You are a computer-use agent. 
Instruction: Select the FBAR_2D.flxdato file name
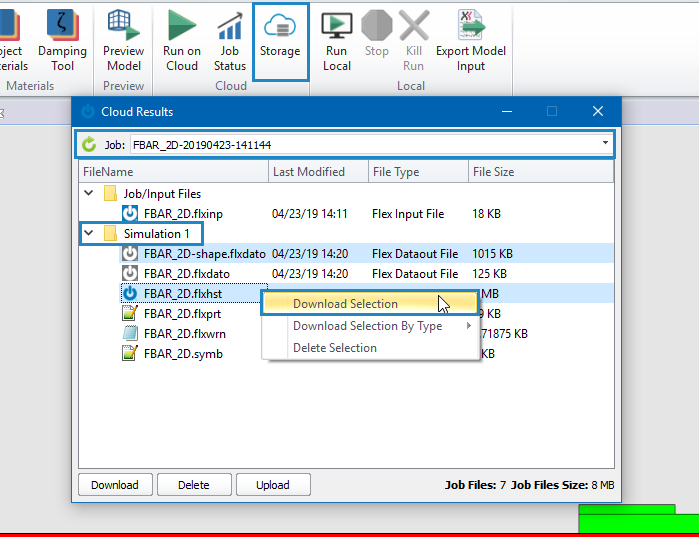click(187, 274)
